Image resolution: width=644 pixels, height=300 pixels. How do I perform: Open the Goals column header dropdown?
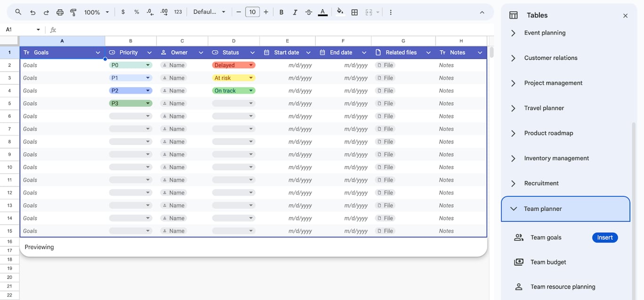tap(98, 53)
